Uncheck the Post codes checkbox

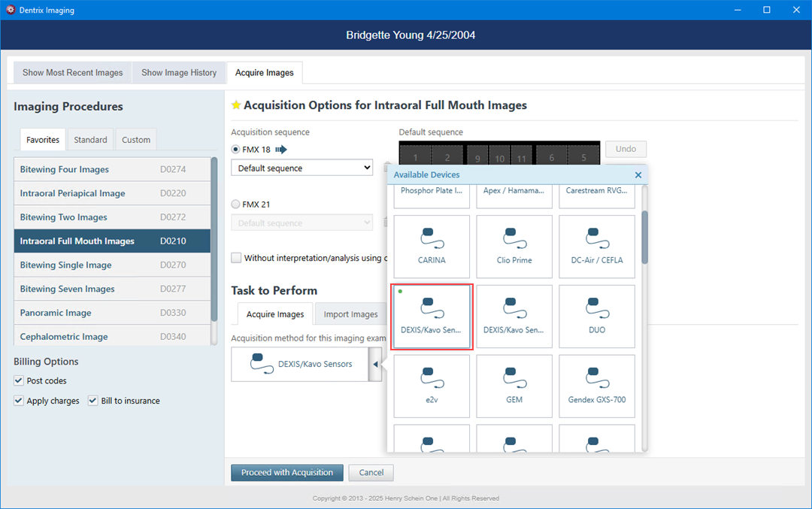[x=19, y=381]
